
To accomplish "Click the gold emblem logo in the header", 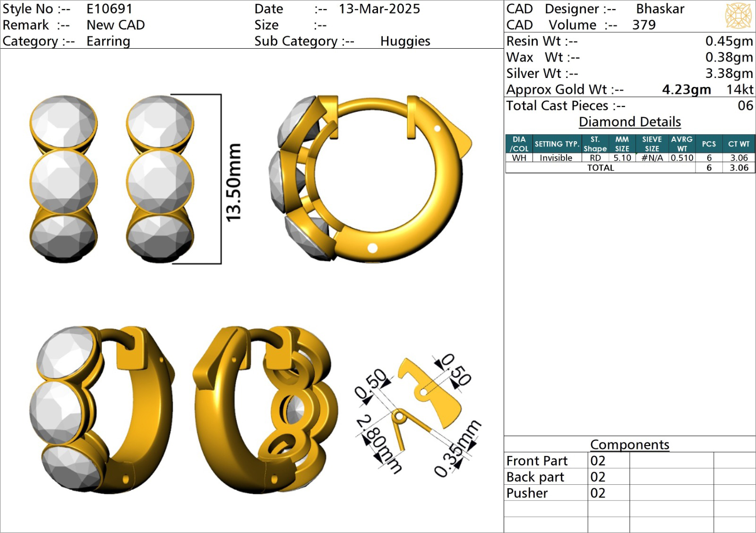I will click(738, 16).
